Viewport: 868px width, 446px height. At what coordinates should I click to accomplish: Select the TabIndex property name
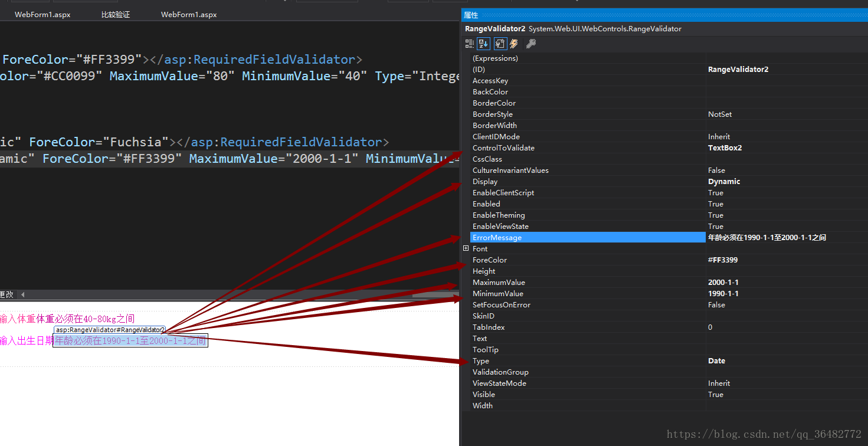click(x=489, y=327)
